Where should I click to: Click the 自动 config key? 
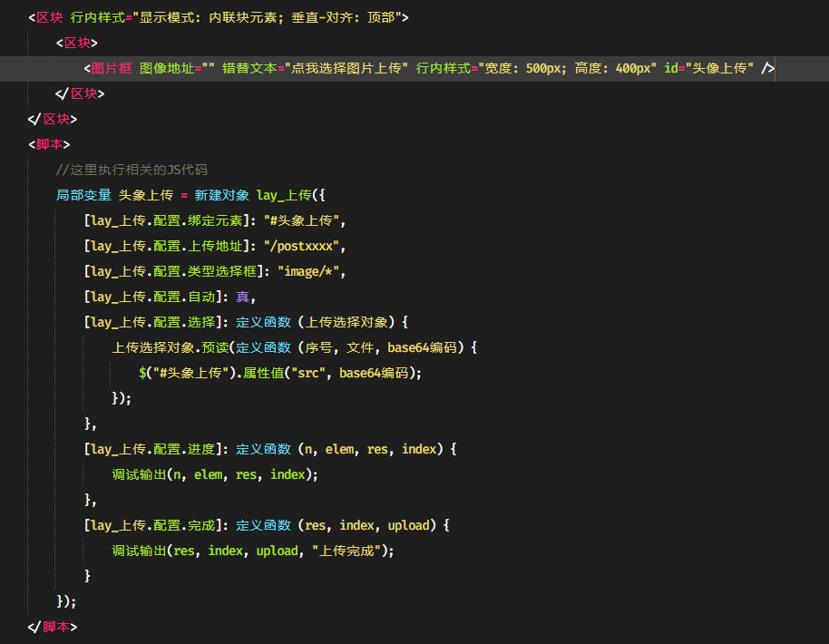point(201,298)
